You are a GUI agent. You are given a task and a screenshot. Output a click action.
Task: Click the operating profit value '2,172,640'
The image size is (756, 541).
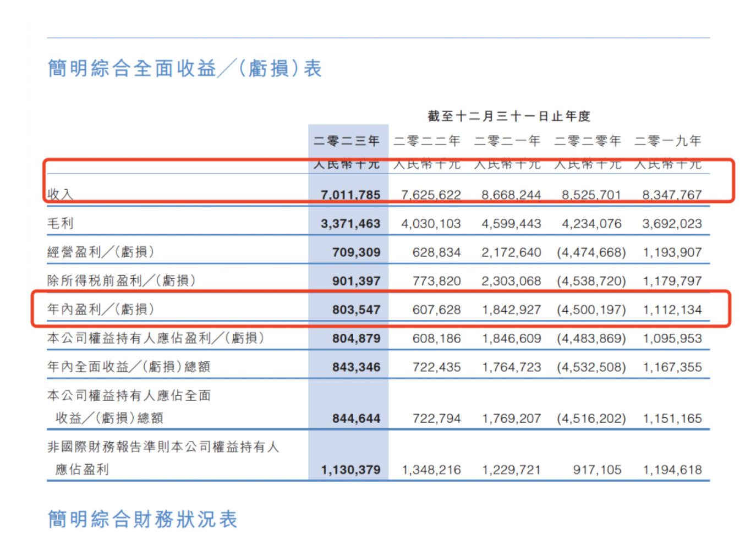(x=511, y=252)
